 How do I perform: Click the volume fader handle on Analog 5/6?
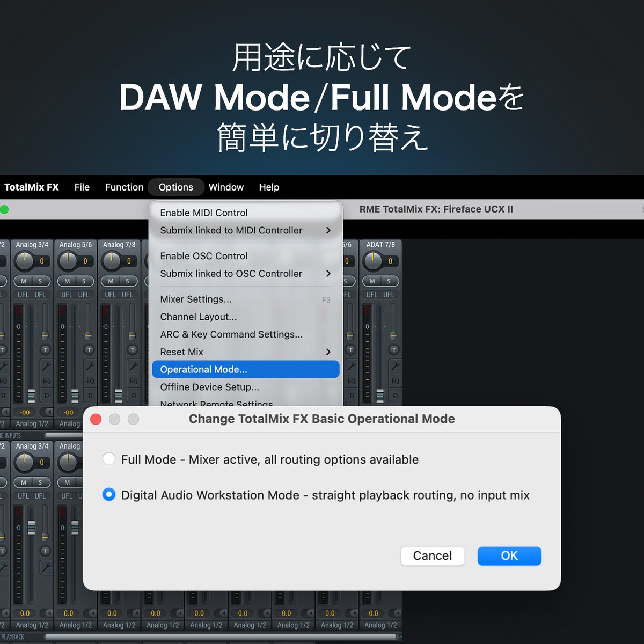coord(75,396)
